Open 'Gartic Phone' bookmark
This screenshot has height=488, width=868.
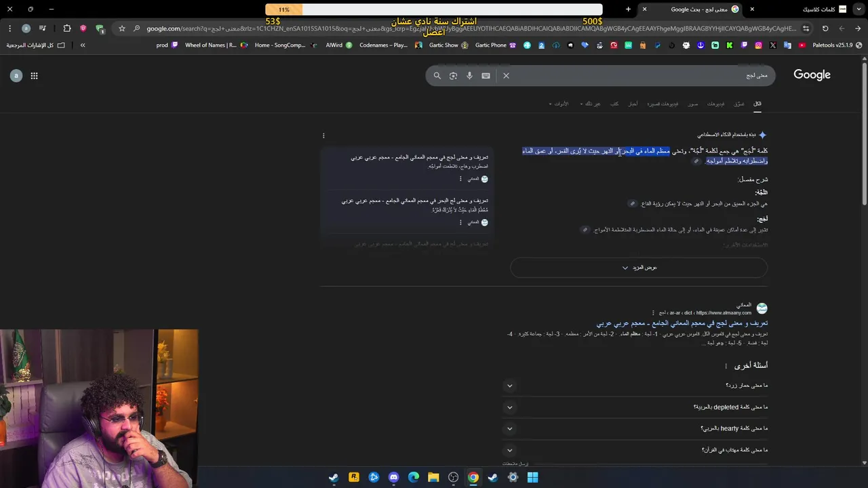pos(496,45)
